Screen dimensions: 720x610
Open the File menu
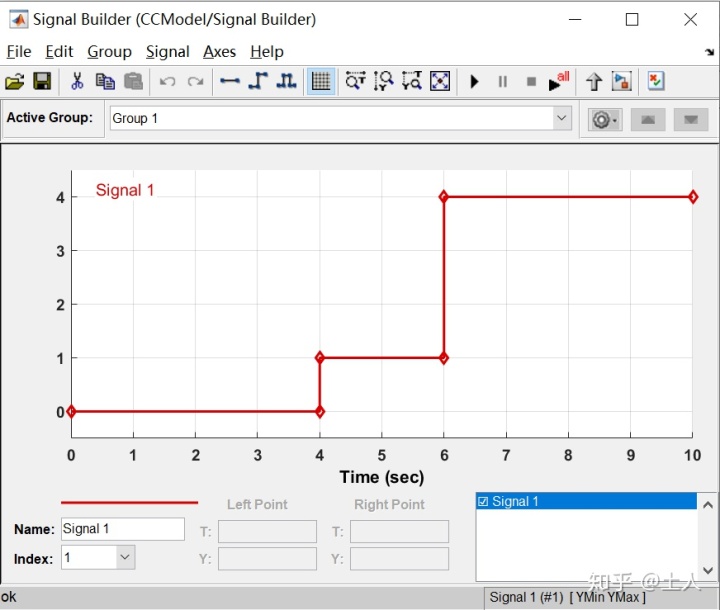point(19,51)
